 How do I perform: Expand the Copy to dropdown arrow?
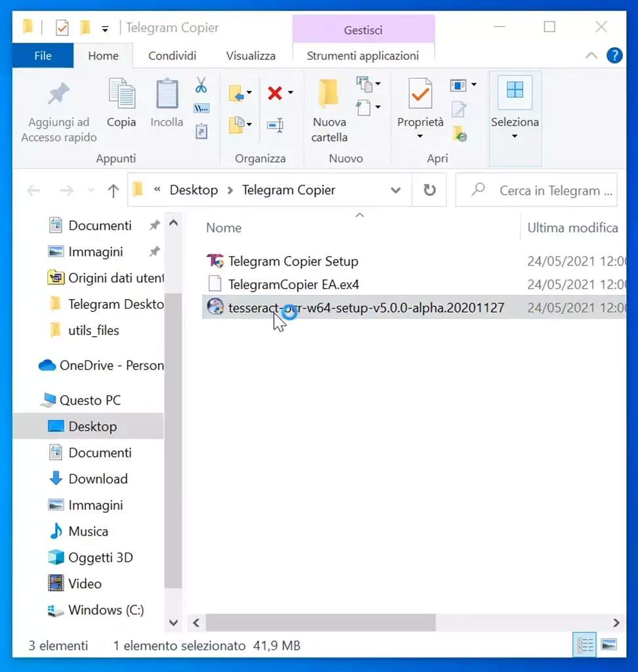[249, 125]
